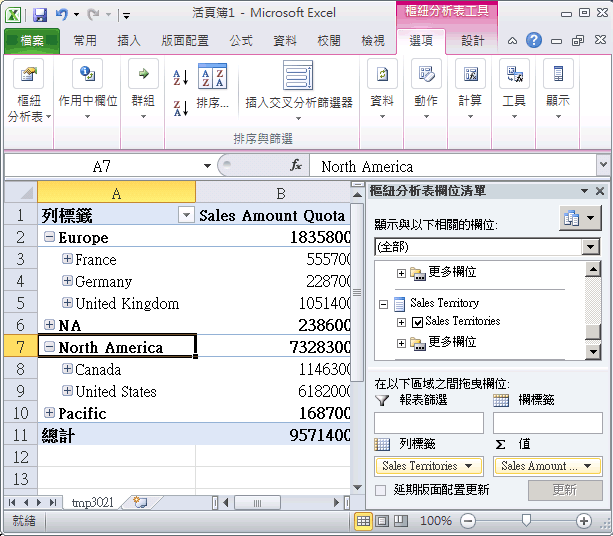613x536 pixels.
Task: Collapse the North America row group
Action: [x=49, y=346]
